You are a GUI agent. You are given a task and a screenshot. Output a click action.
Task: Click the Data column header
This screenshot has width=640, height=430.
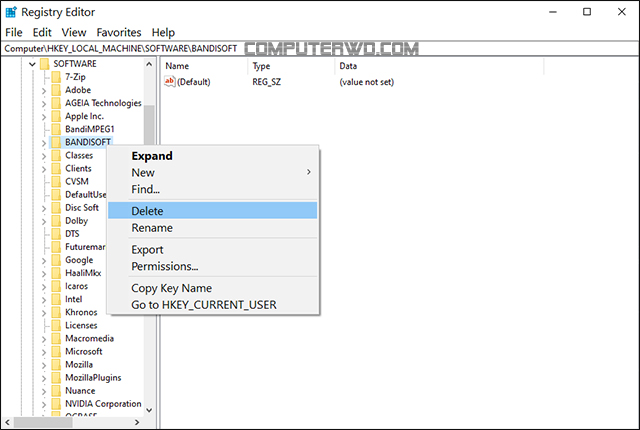[439, 66]
